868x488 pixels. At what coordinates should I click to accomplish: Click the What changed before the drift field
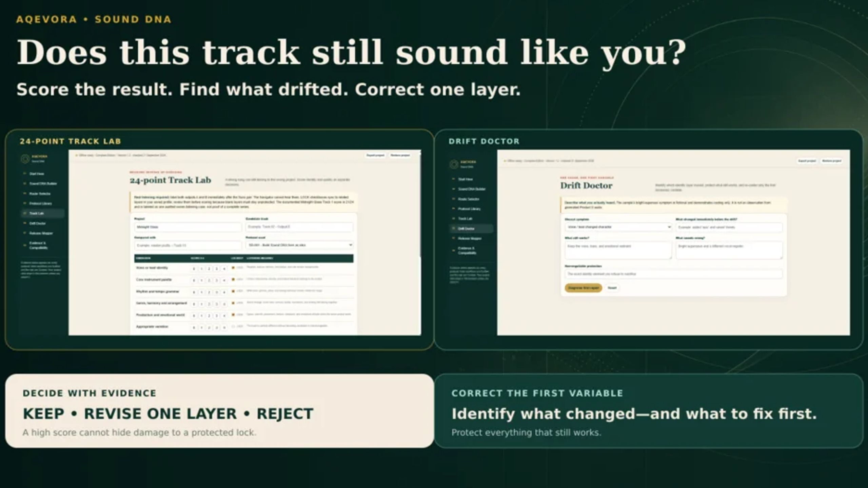point(729,227)
